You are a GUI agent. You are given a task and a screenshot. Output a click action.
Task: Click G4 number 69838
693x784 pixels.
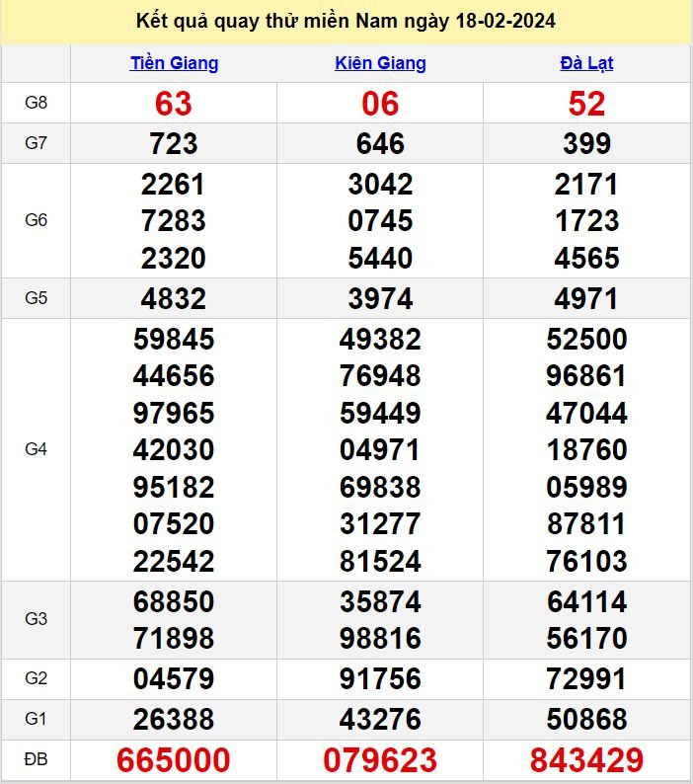380,488
